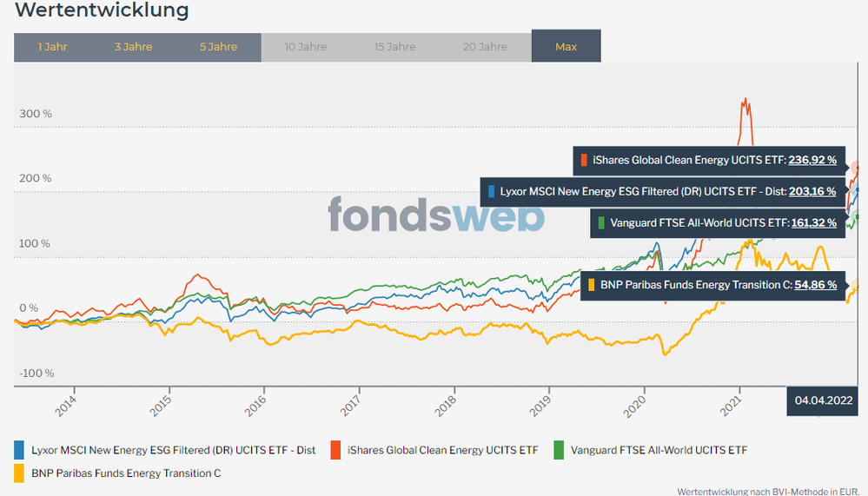Hide Lyxor MSCI New Energy legend entry

(x=173, y=450)
